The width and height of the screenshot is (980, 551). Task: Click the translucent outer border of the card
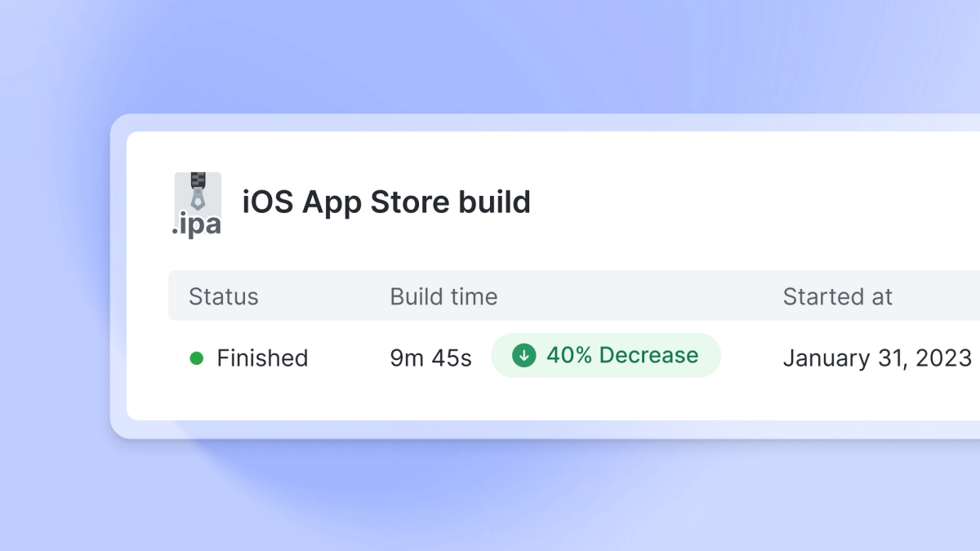(118, 278)
